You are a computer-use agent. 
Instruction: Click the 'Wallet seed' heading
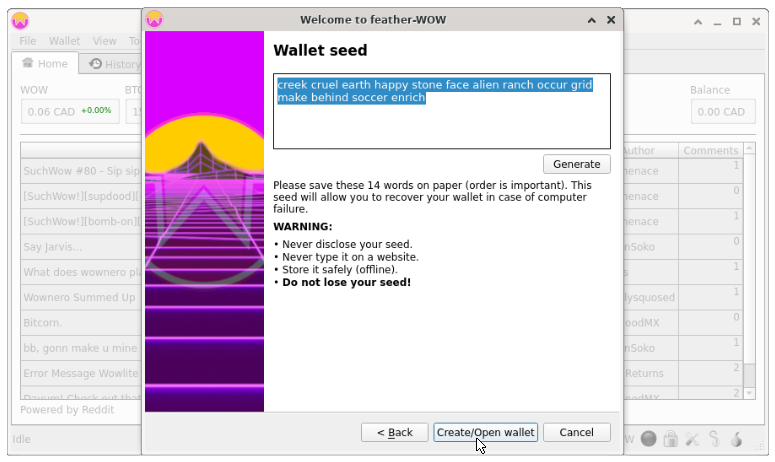click(x=320, y=50)
